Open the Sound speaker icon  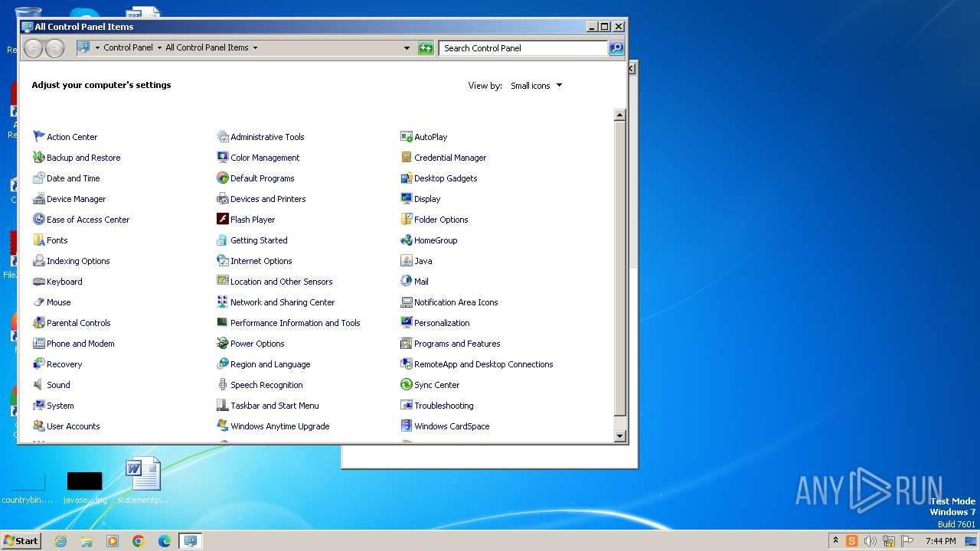point(39,385)
